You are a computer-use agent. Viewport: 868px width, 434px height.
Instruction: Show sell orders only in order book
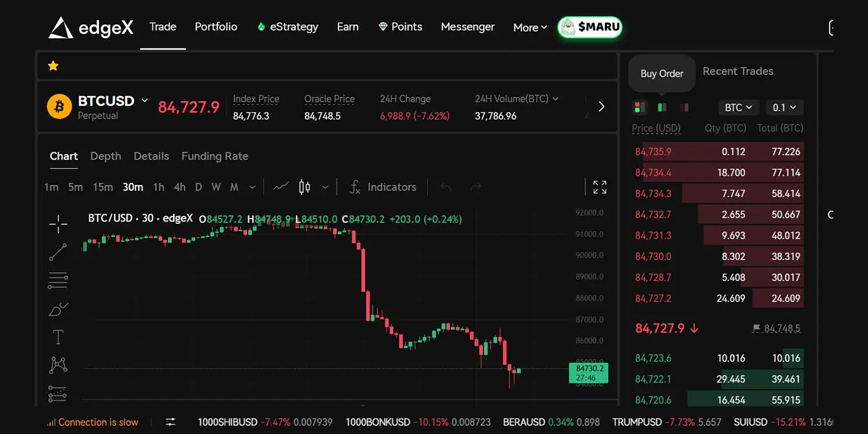[x=683, y=107]
